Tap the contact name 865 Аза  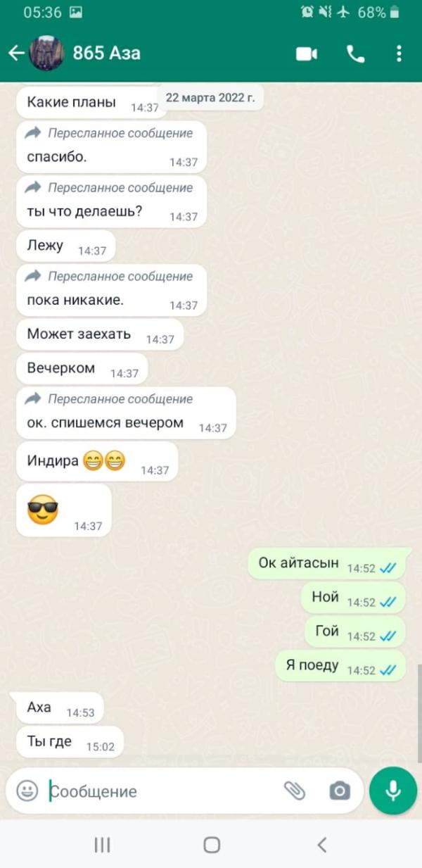point(107,53)
